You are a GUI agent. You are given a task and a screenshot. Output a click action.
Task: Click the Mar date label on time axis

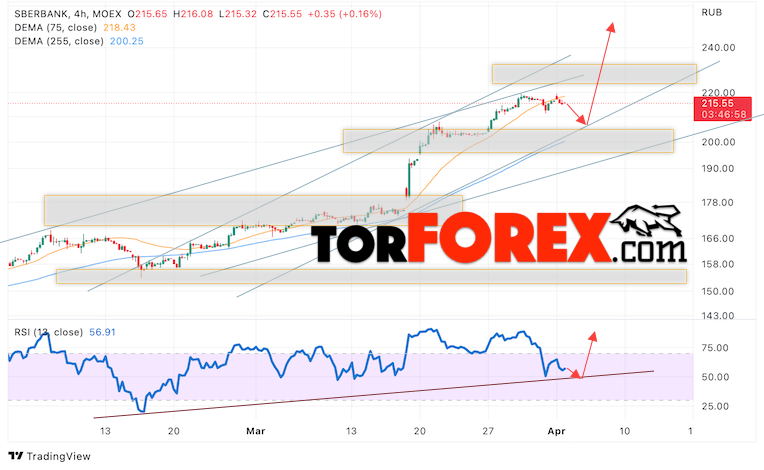[256, 431]
